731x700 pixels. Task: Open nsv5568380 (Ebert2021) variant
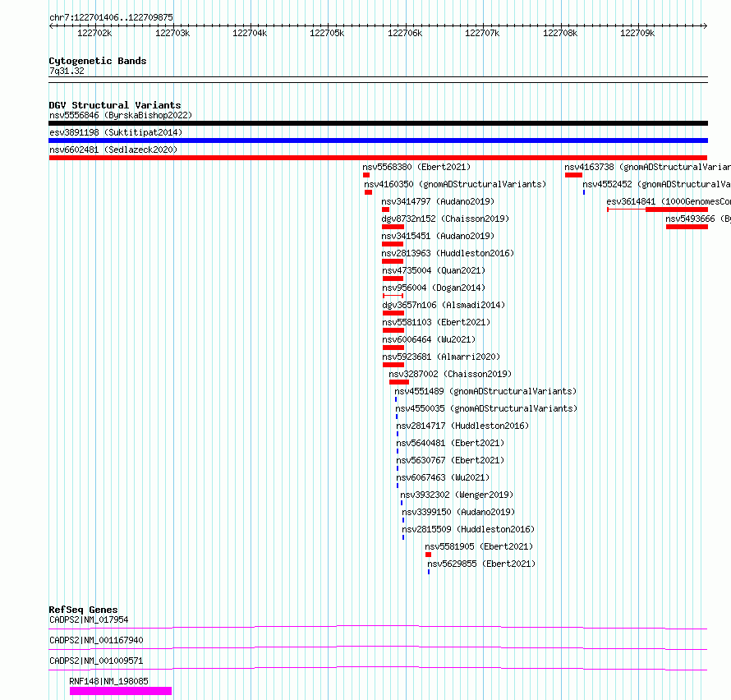416,167
